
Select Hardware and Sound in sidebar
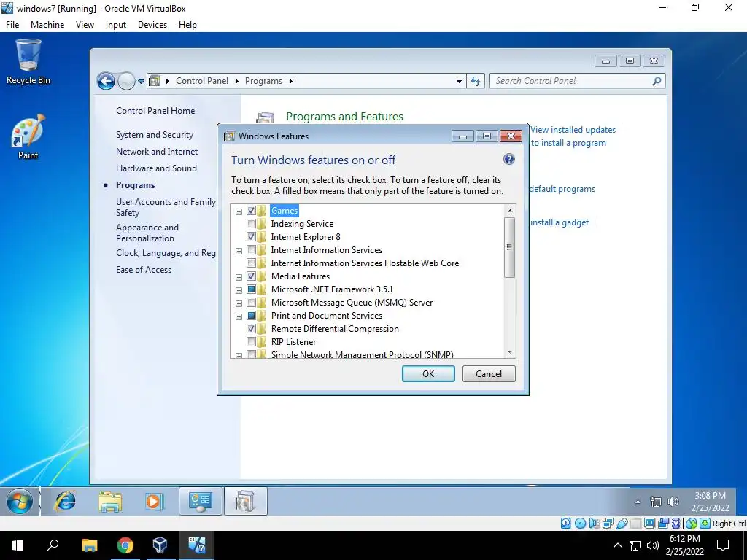(156, 168)
